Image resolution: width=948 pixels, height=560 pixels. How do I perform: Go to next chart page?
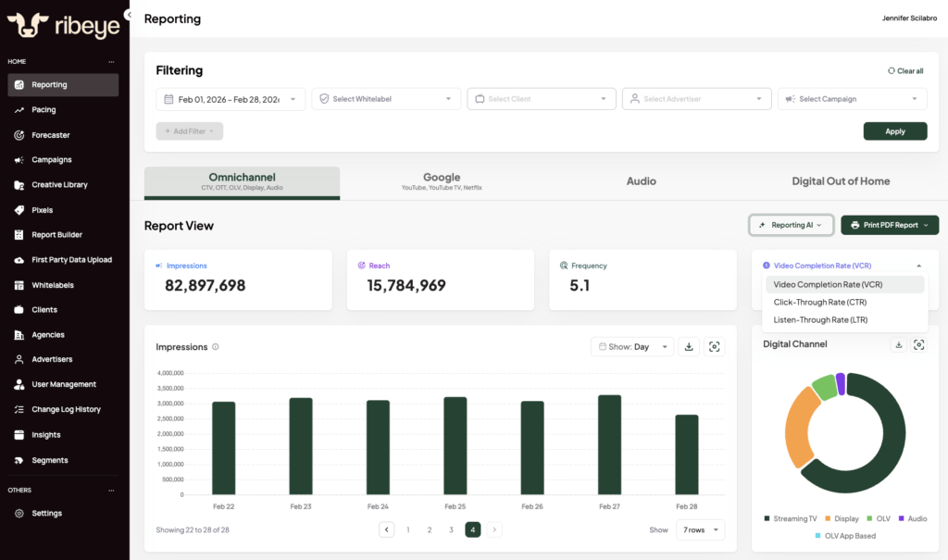(x=494, y=529)
